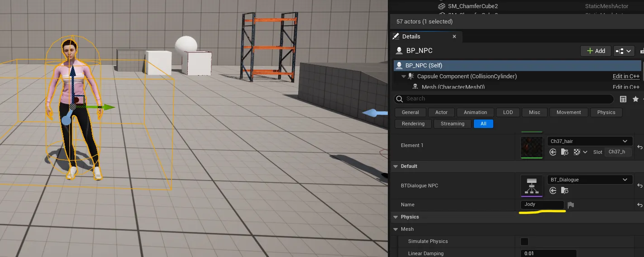The image size is (644, 257).
Task: Click the SM_ChamferCube2 mesh icon
Action: tap(442, 6)
